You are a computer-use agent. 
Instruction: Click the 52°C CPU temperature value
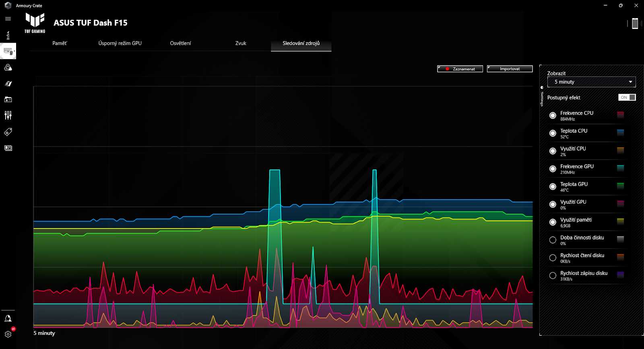pyautogui.click(x=564, y=137)
